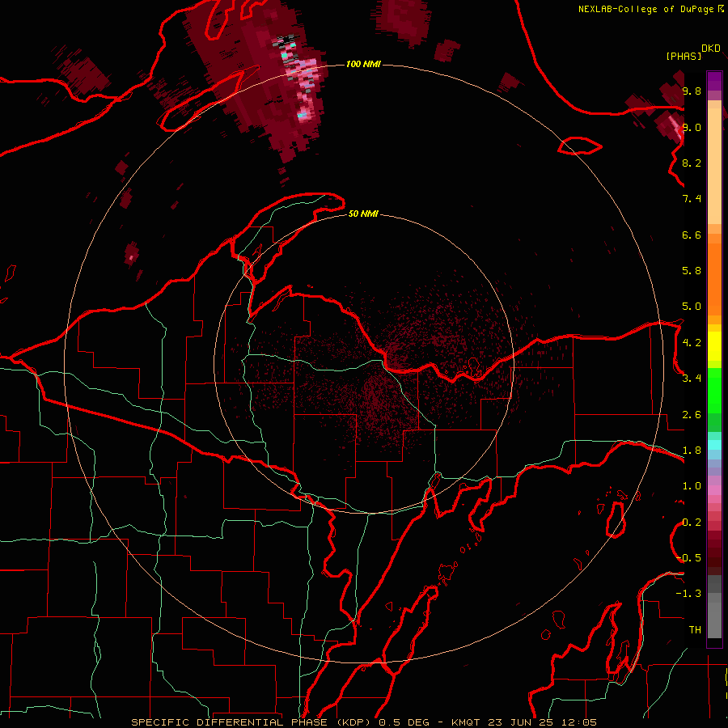Image resolution: width=728 pixels, height=728 pixels.
Task: Click the purple swatch atop the color scale
Action: [x=714, y=81]
